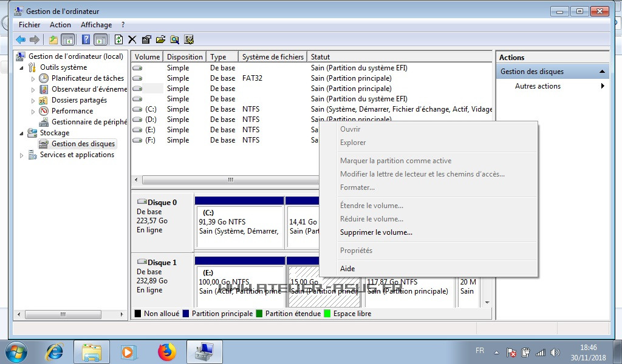
Task: Click the black X delete icon
Action: click(132, 39)
